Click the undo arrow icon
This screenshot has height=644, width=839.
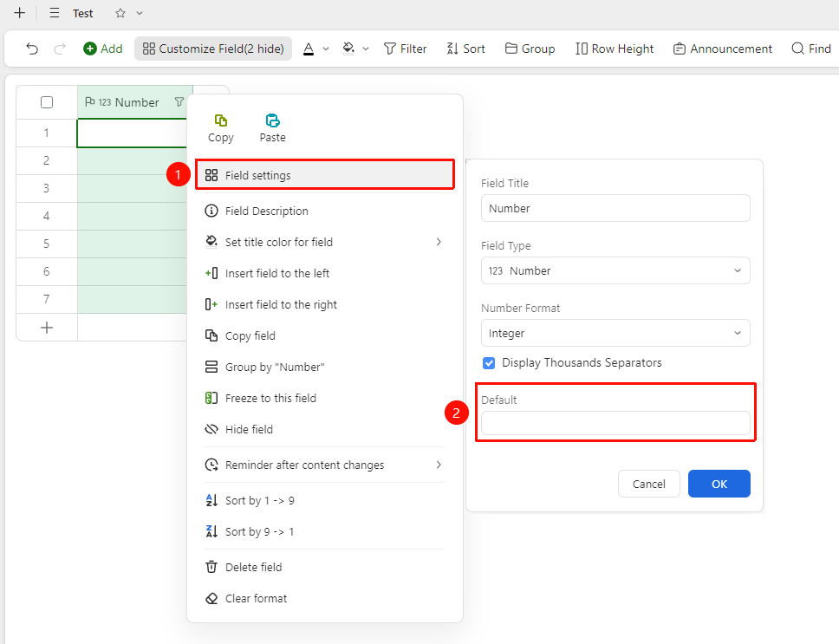pyautogui.click(x=32, y=49)
